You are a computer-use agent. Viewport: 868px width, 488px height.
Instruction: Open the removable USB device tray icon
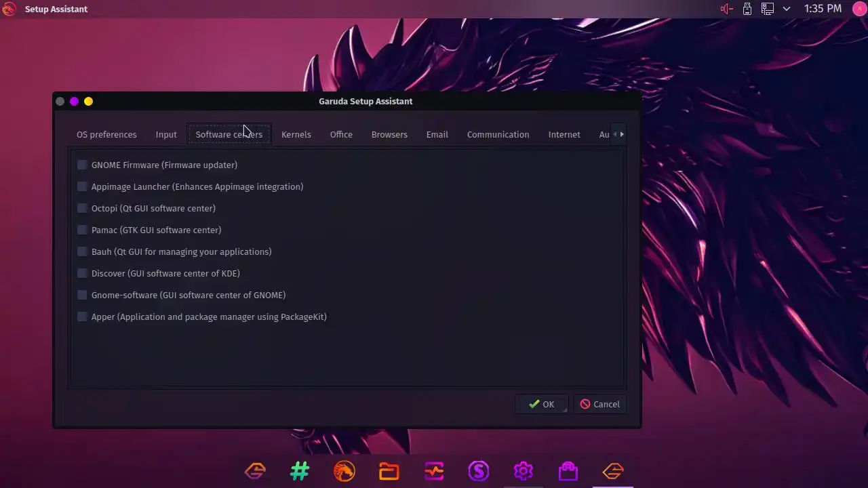pos(747,9)
